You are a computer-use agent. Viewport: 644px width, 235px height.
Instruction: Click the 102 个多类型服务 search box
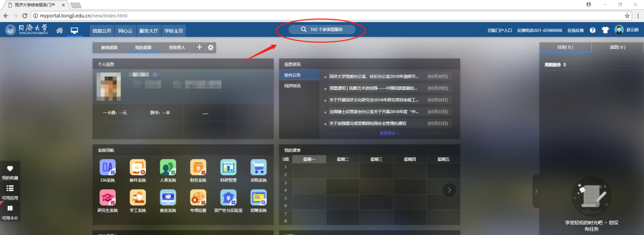pyautogui.click(x=322, y=29)
